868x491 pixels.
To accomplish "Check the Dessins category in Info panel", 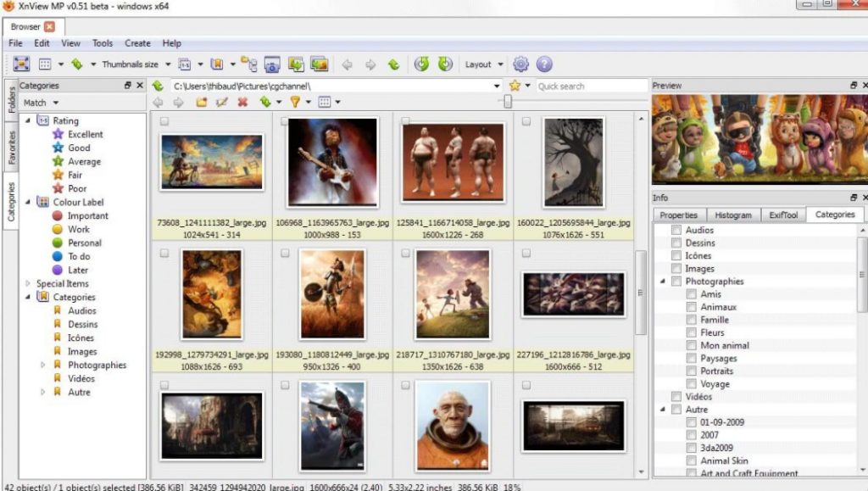I will click(x=676, y=243).
